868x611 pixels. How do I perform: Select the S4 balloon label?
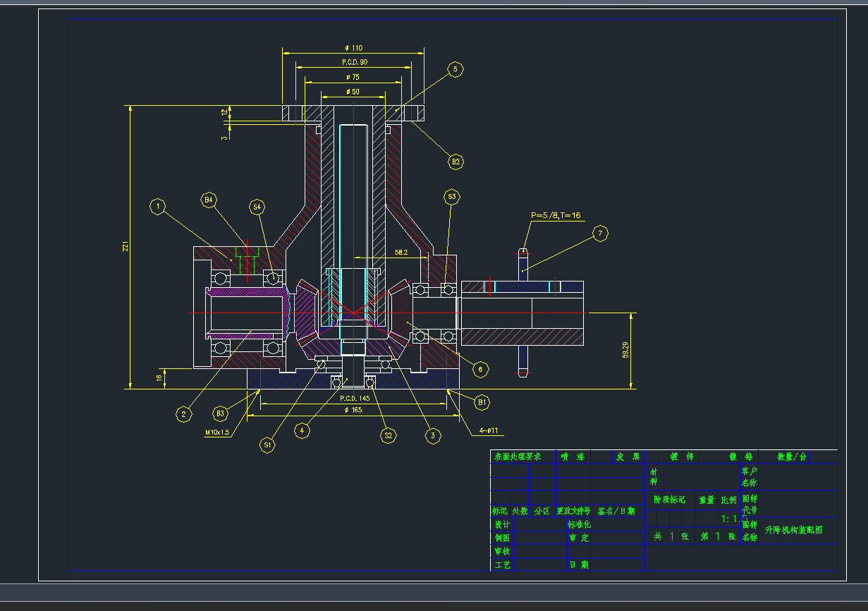258,207
